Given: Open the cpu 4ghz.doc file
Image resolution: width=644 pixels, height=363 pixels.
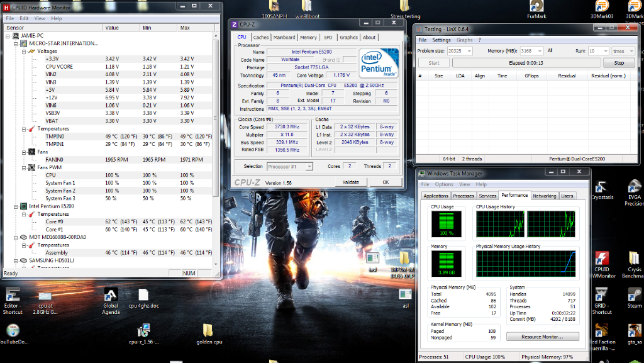Looking at the screenshot, I should 143,298.
